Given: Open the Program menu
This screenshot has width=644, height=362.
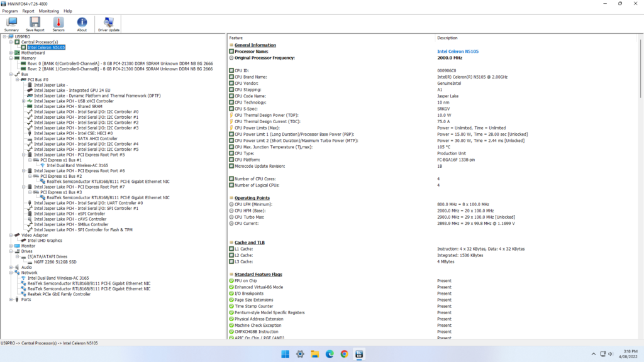Looking at the screenshot, I should [9, 11].
